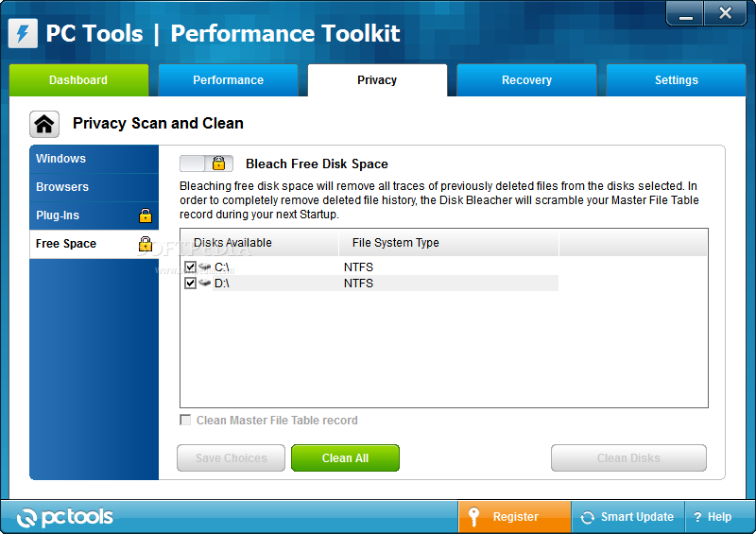Click the PC Tools lightning bolt logo
The width and height of the screenshot is (756, 534).
click(x=23, y=33)
